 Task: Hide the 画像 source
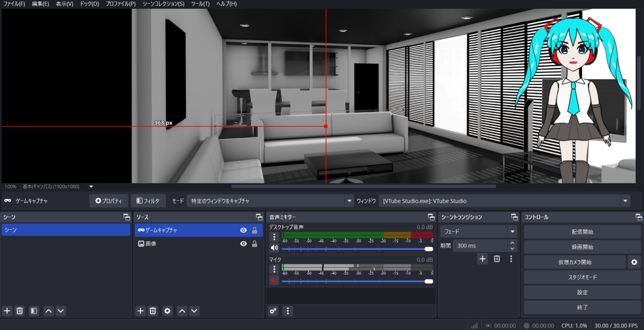(x=243, y=244)
